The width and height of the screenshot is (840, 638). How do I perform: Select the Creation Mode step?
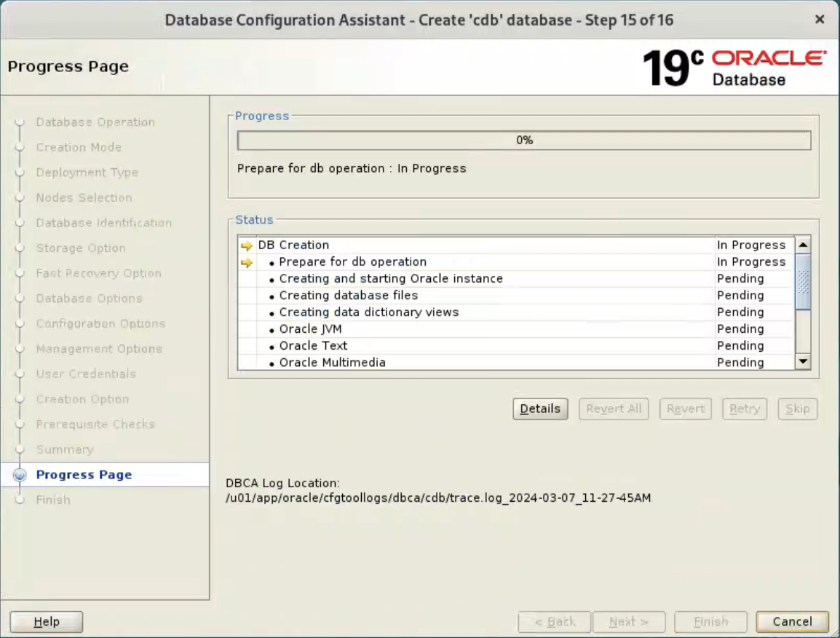(x=79, y=147)
